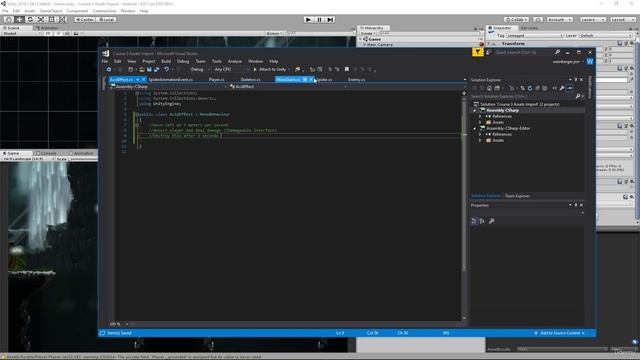Switch to Unity's Animator tab beside Scene

(47, 28)
